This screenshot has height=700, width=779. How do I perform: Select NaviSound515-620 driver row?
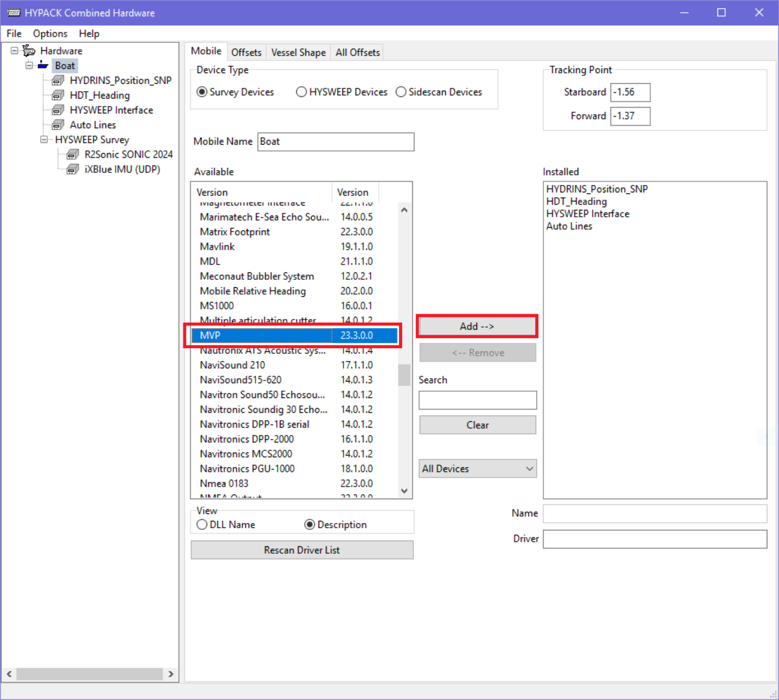[x=295, y=380]
